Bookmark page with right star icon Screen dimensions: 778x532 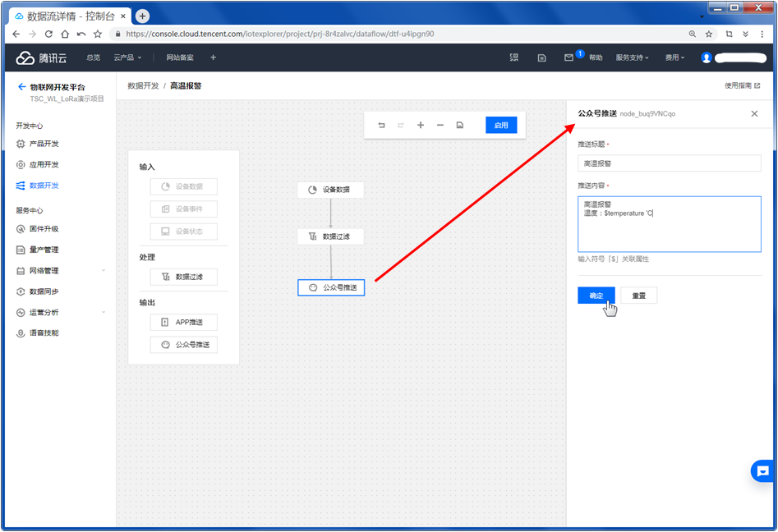click(708, 34)
